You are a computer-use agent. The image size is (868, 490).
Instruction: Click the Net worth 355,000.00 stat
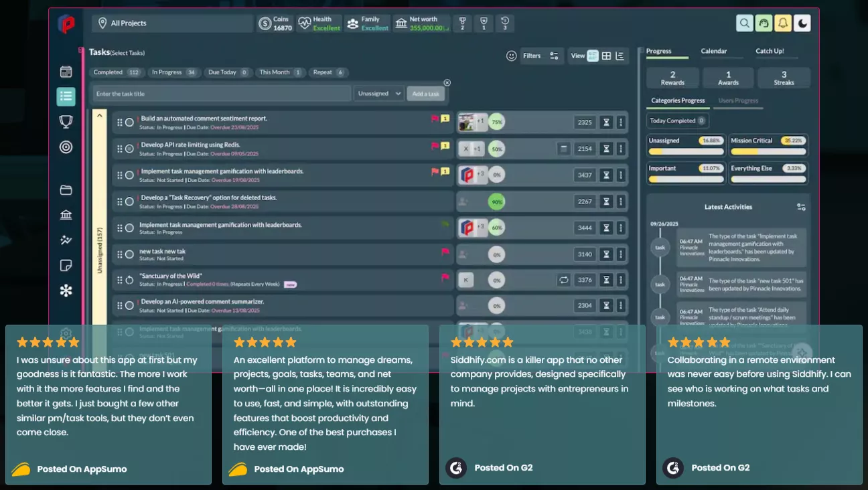(x=421, y=23)
